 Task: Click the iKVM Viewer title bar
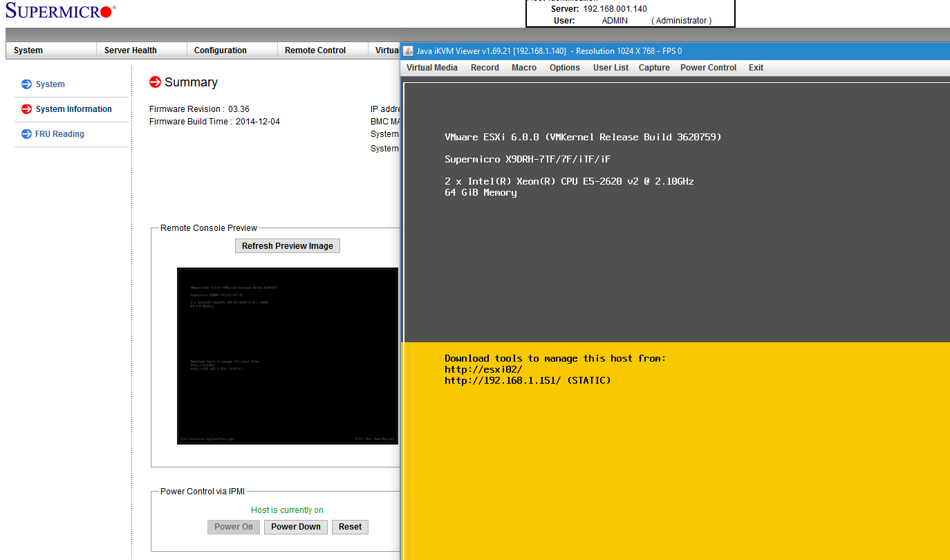tap(675, 51)
